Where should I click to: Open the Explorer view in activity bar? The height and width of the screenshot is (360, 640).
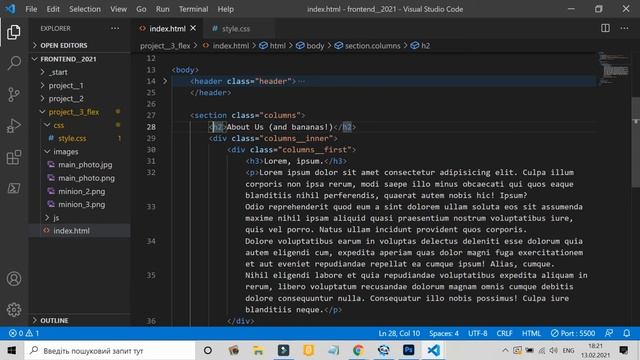click(x=13, y=32)
